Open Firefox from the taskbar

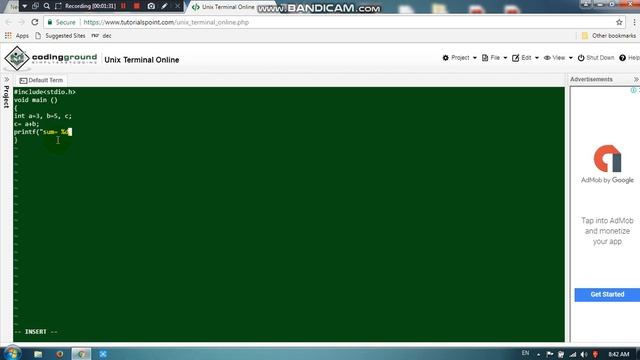tap(60, 354)
